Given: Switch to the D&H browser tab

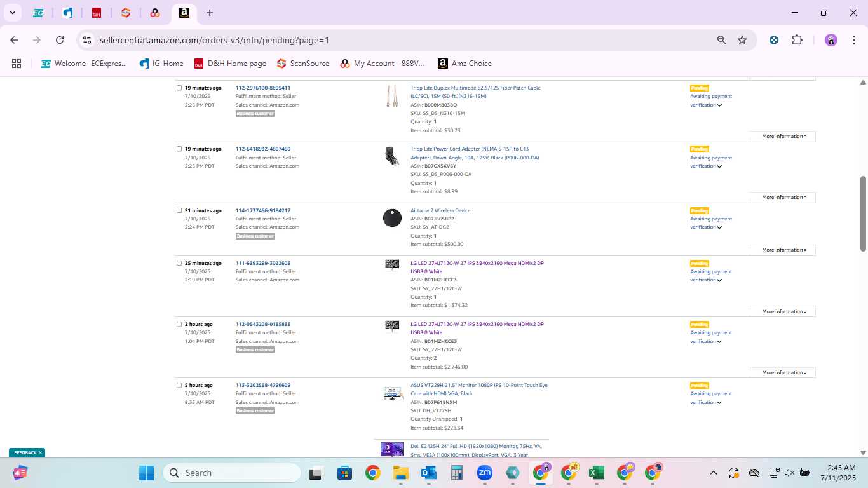Looking at the screenshot, I should point(97,13).
